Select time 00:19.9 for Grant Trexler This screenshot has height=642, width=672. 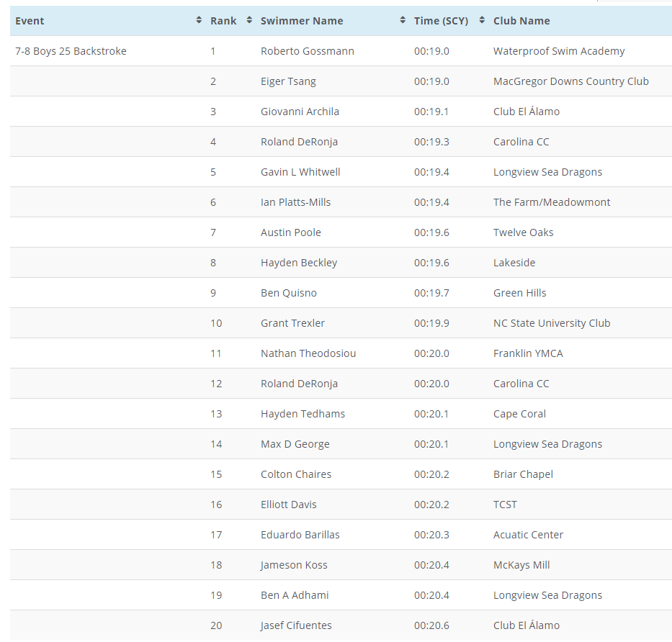coord(431,323)
